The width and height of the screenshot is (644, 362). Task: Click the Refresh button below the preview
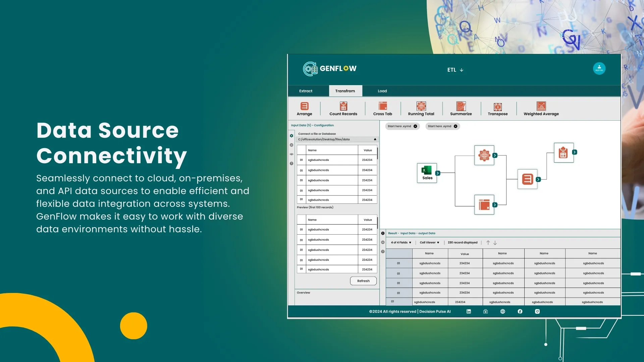click(x=363, y=281)
